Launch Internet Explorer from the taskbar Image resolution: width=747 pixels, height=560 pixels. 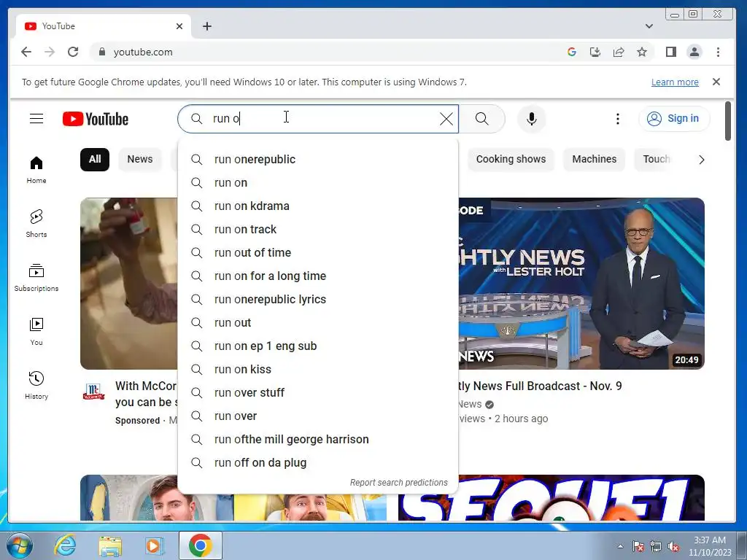click(x=65, y=545)
